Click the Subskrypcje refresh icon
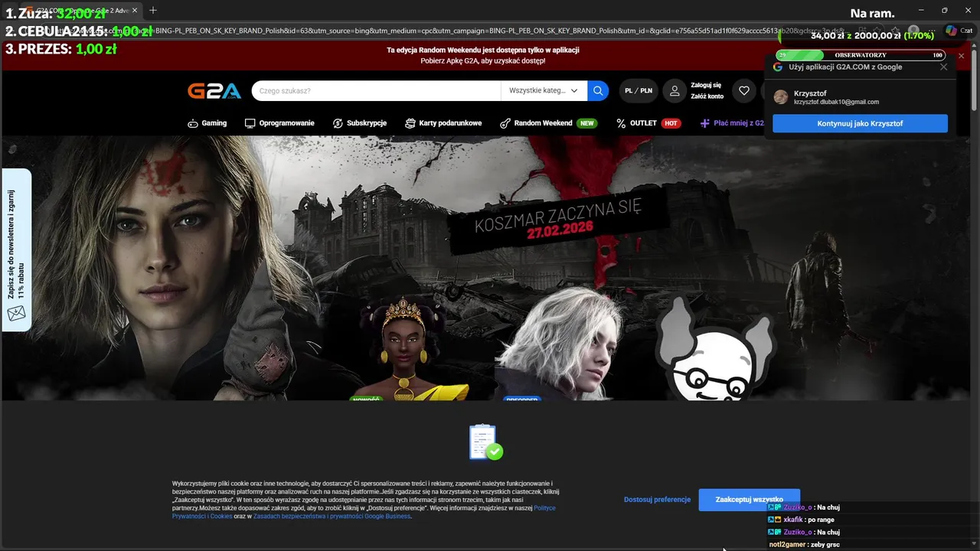Screen dimensions: 980x551 coord(338,123)
